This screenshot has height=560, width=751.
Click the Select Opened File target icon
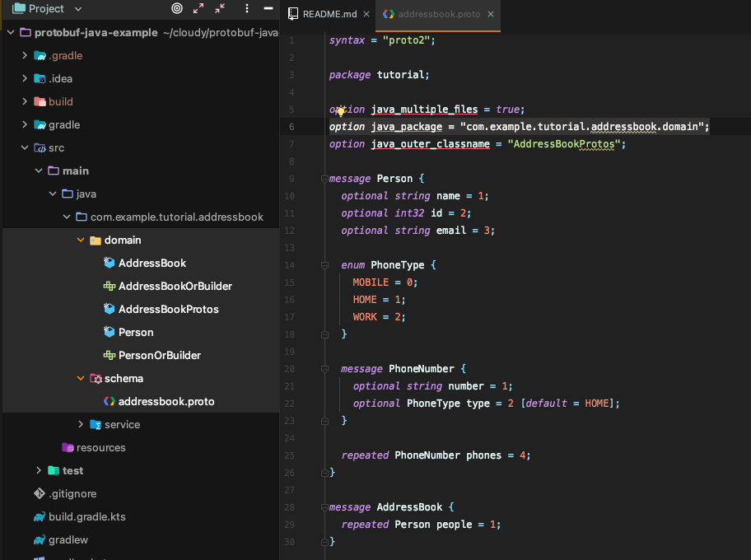[177, 8]
